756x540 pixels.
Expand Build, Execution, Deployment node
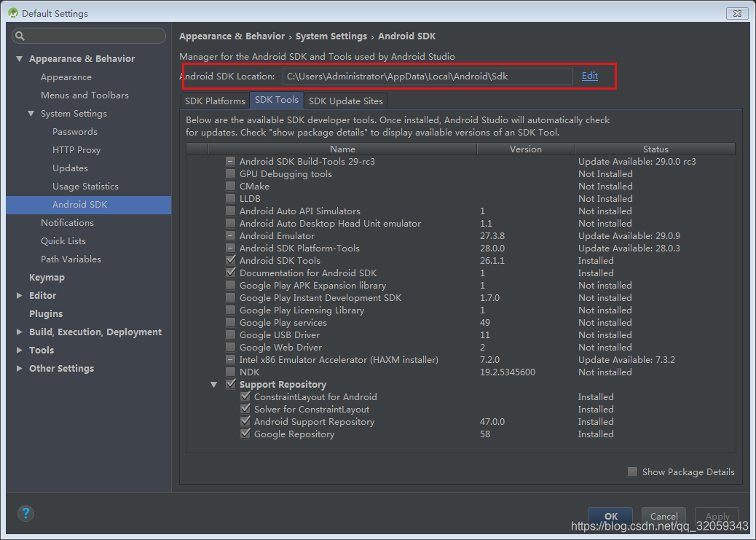click(x=19, y=332)
